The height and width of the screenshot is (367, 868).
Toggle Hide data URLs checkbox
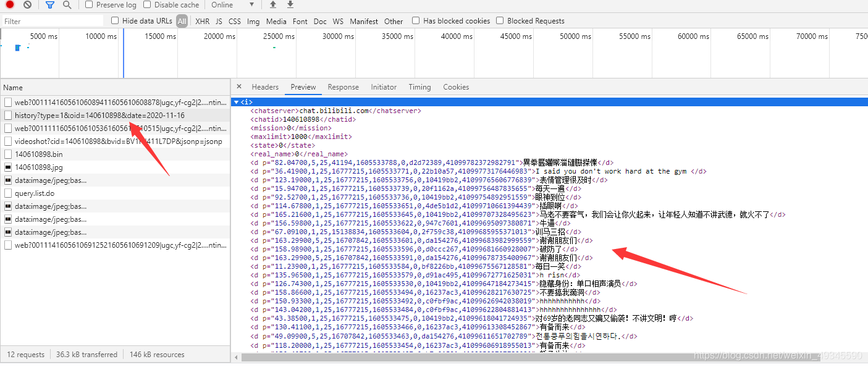tap(115, 20)
